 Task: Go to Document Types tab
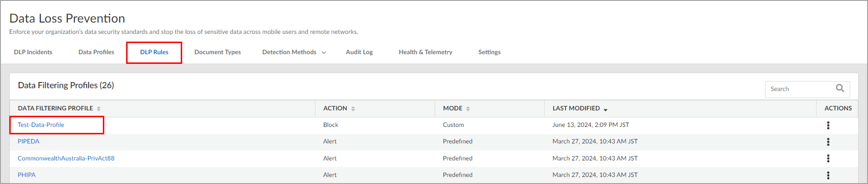(217, 52)
